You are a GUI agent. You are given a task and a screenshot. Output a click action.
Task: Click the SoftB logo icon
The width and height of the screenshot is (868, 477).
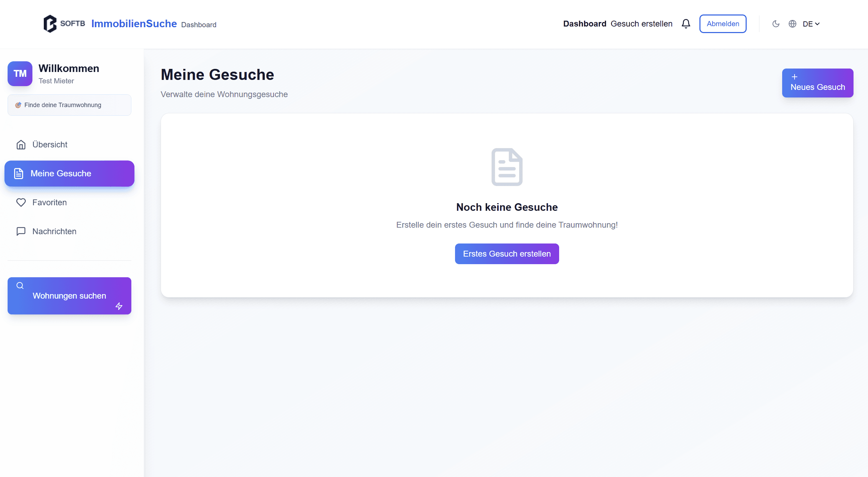[50, 24]
